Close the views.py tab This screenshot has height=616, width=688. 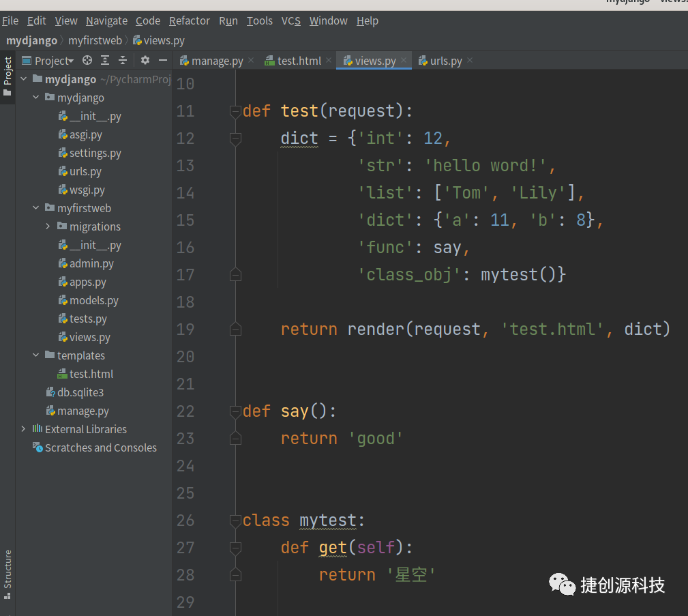[404, 60]
